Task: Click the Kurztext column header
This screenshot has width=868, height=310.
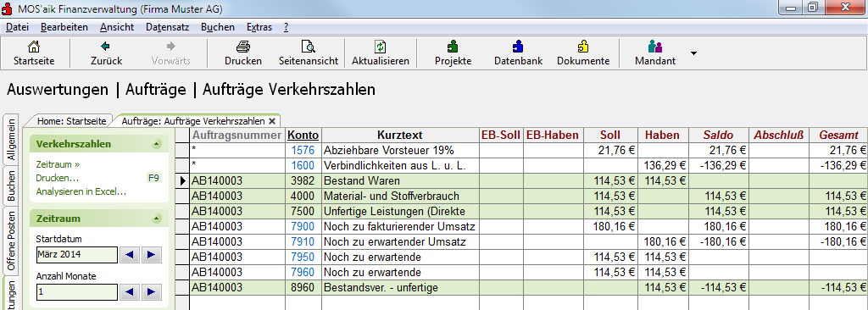Action: [400, 135]
